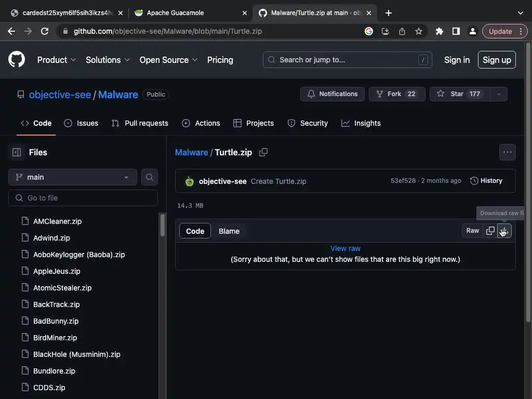Image resolution: width=532 pixels, height=399 pixels.
Task: Fork the repository with Fork button
Action: tap(397, 94)
